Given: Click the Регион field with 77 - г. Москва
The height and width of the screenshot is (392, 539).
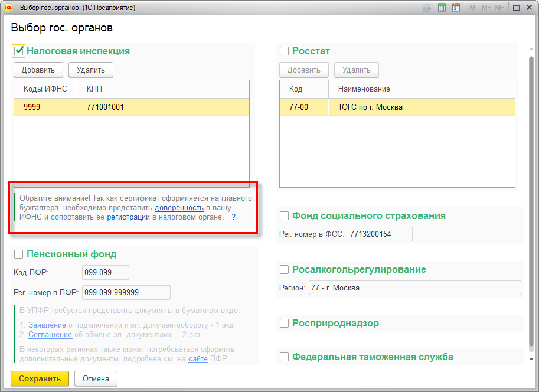Looking at the screenshot, I should point(414,288).
